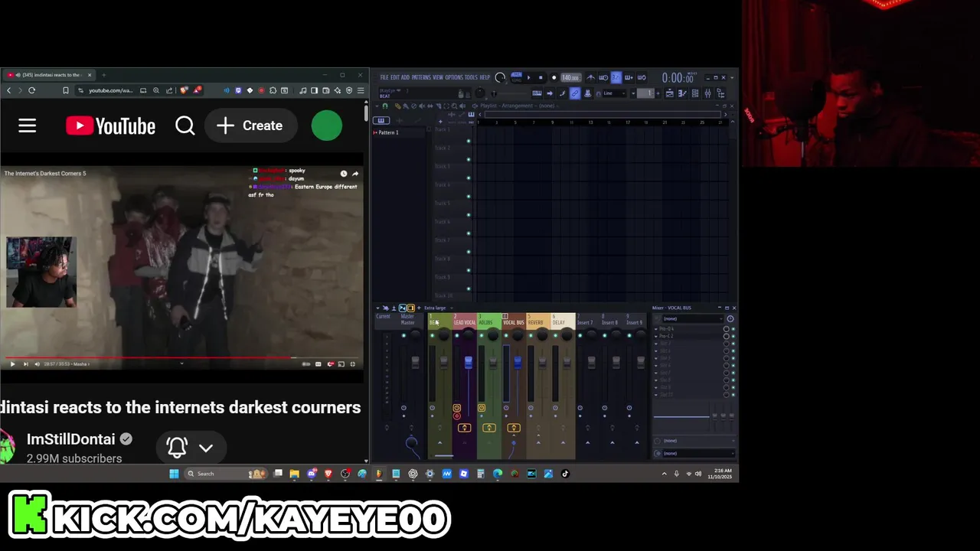Open FL Studio FILE menu
Viewport: 980px width, 551px height.
click(384, 77)
